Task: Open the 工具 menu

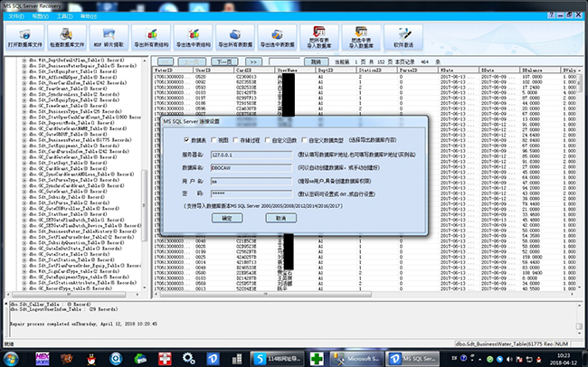Action: 64,16
